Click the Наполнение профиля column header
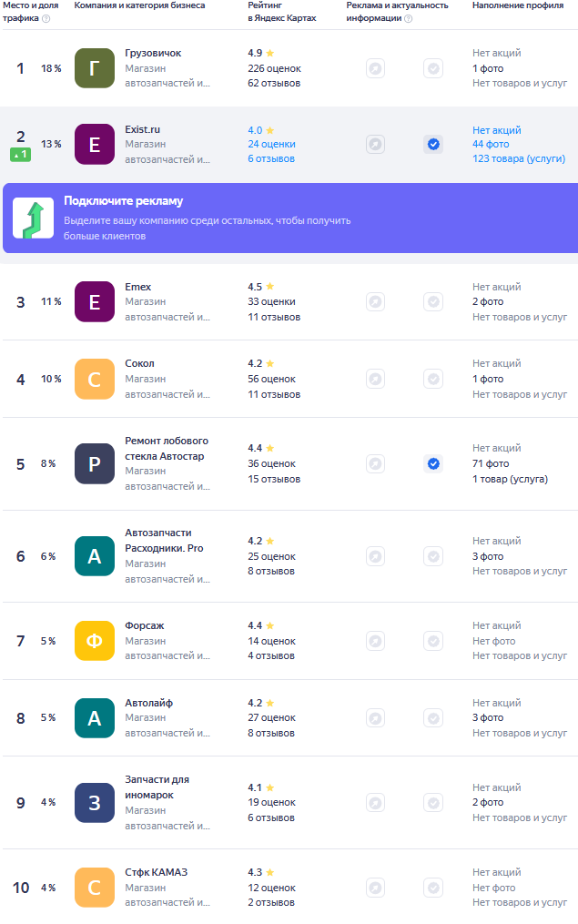This screenshot has width=578, height=924. coord(518,5)
